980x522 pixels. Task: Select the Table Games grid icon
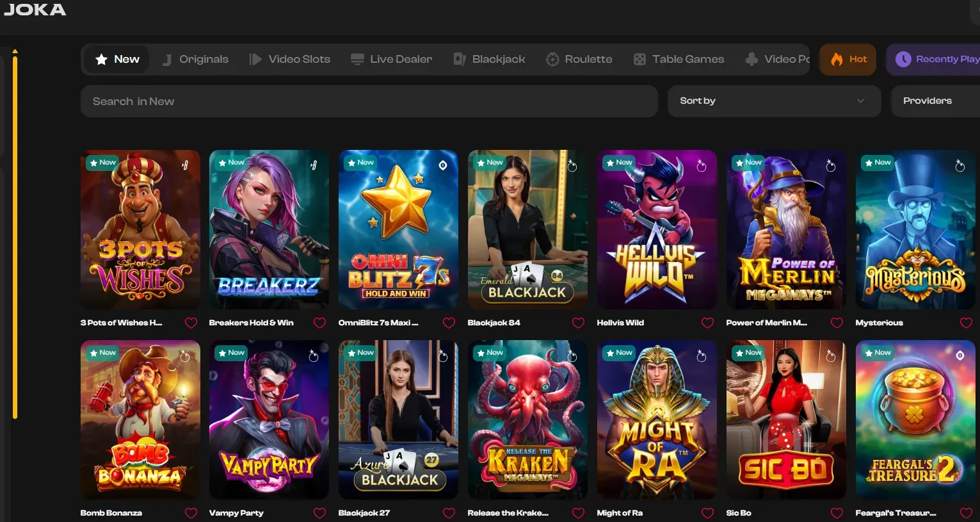click(639, 59)
